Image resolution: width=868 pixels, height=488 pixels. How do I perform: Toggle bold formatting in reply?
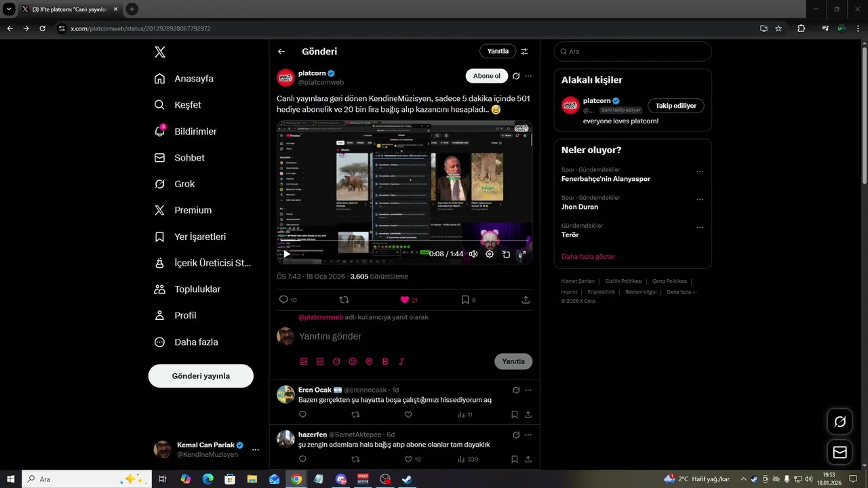(x=385, y=362)
